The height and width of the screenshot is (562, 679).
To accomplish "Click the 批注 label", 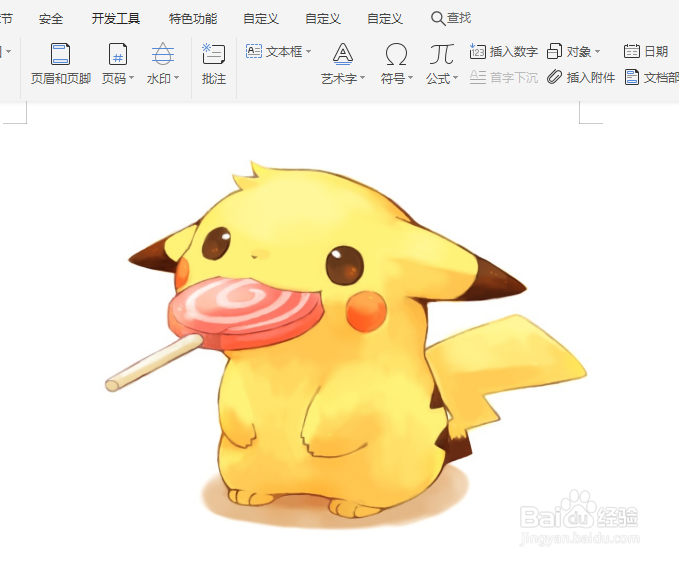I will tap(214, 78).
